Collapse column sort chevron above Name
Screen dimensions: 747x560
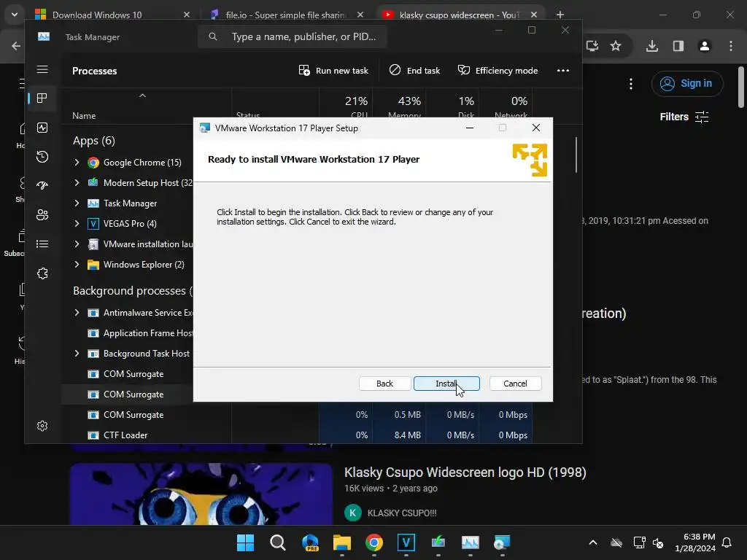pyautogui.click(x=142, y=96)
